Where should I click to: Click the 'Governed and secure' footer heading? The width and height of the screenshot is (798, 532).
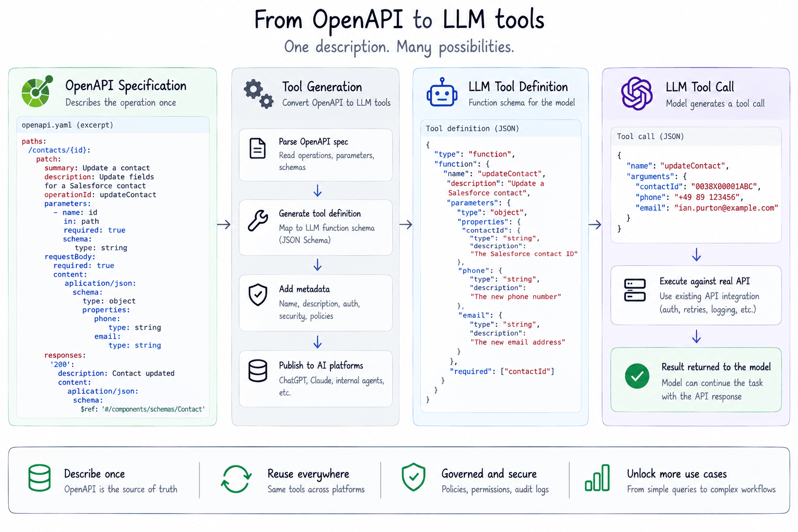(x=489, y=474)
